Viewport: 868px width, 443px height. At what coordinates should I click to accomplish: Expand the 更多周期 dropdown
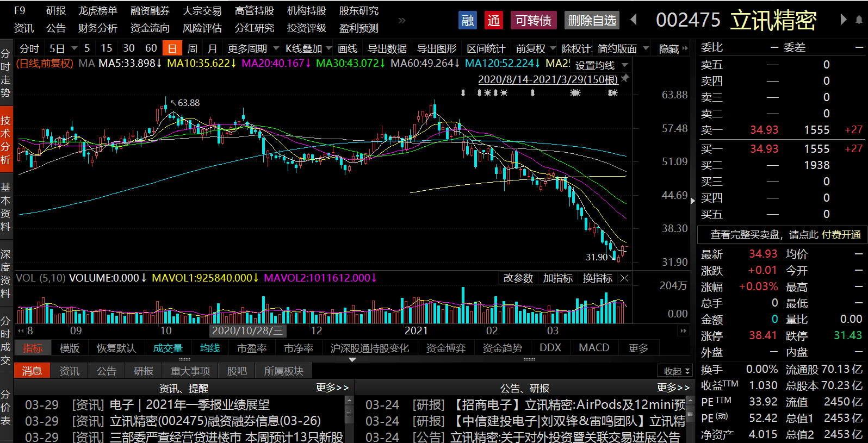[x=276, y=48]
